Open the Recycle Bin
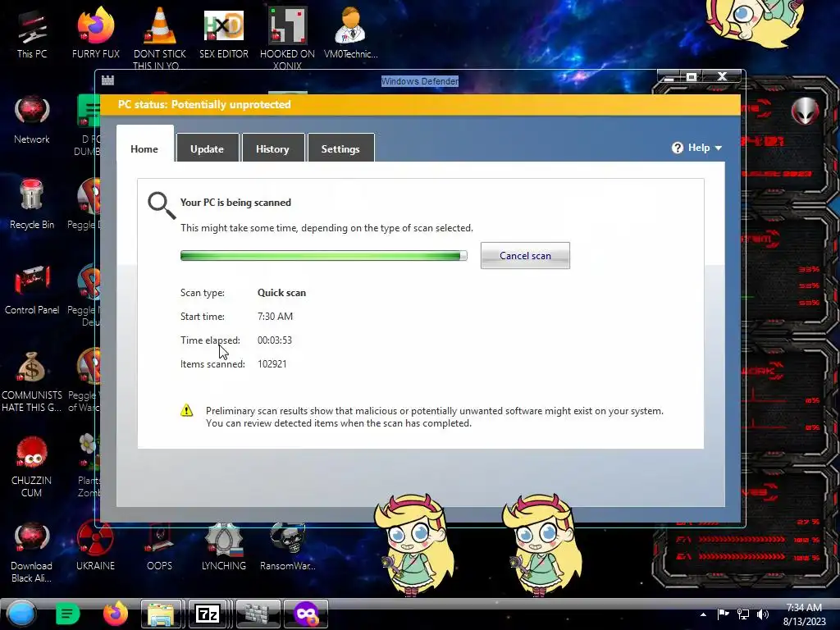Image resolution: width=840 pixels, height=630 pixels. coord(32,204)
